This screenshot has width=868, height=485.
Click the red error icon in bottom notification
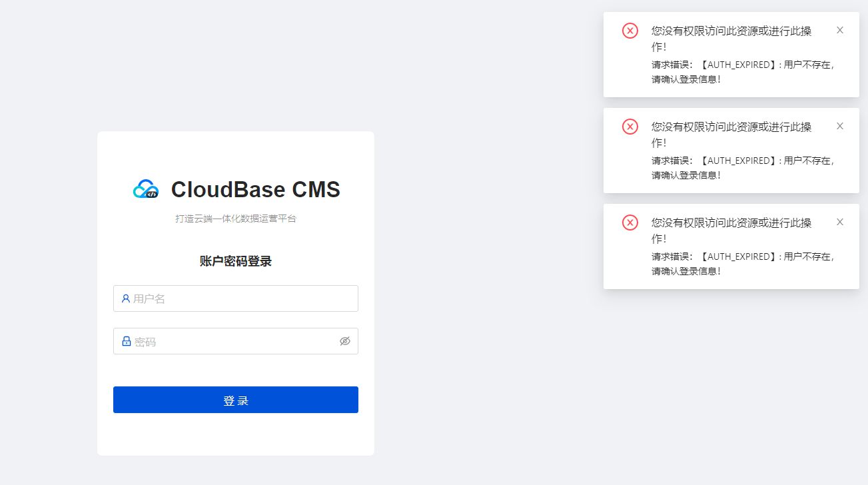[630, 223]
